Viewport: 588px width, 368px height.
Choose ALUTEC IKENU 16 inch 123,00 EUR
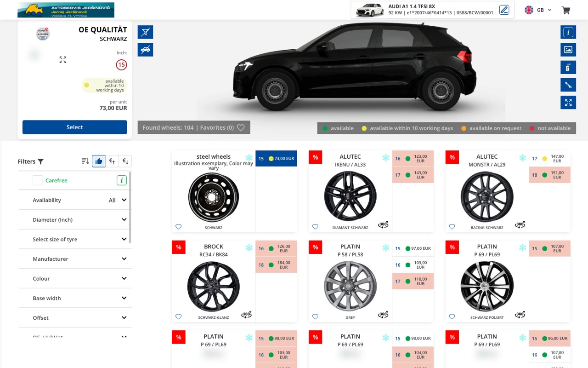413,159
